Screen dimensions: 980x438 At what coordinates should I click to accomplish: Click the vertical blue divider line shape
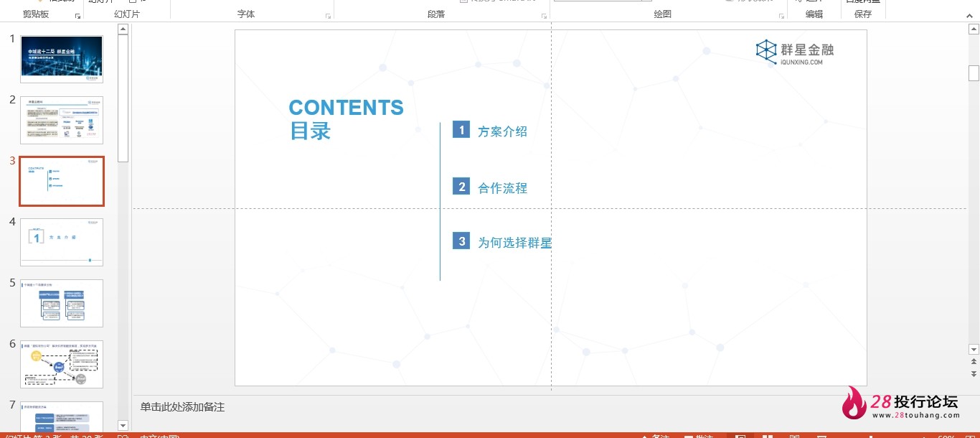pos(440,201)
